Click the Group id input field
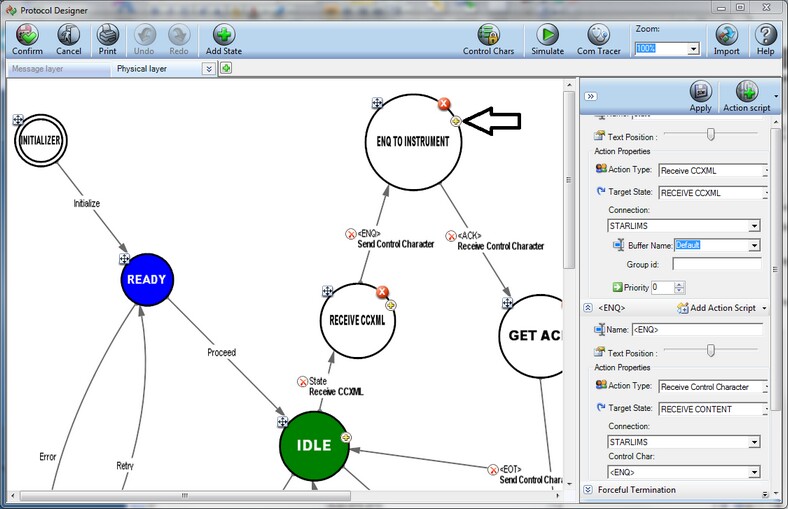Image resolution: width=788 pixels, height=509 pixels. coord(717,264)
